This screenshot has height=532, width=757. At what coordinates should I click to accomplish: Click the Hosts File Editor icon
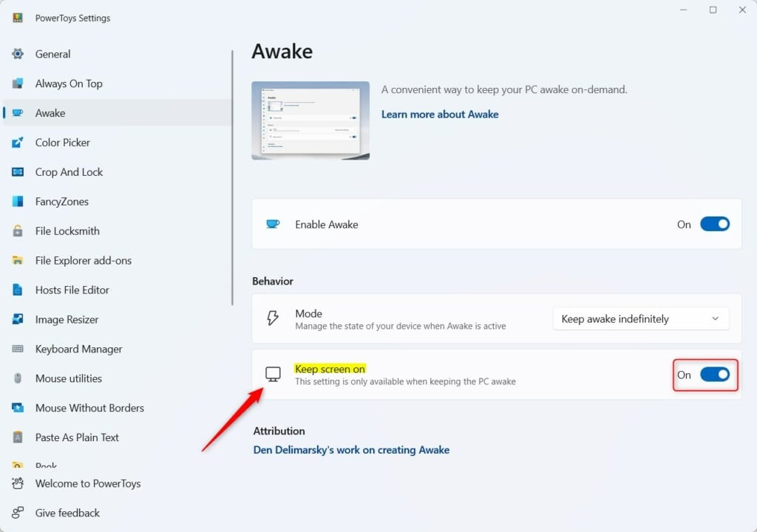[18, 290]
